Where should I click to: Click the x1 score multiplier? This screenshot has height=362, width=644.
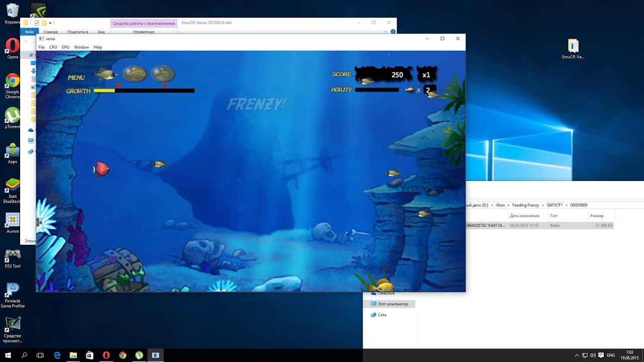point(426,75)
